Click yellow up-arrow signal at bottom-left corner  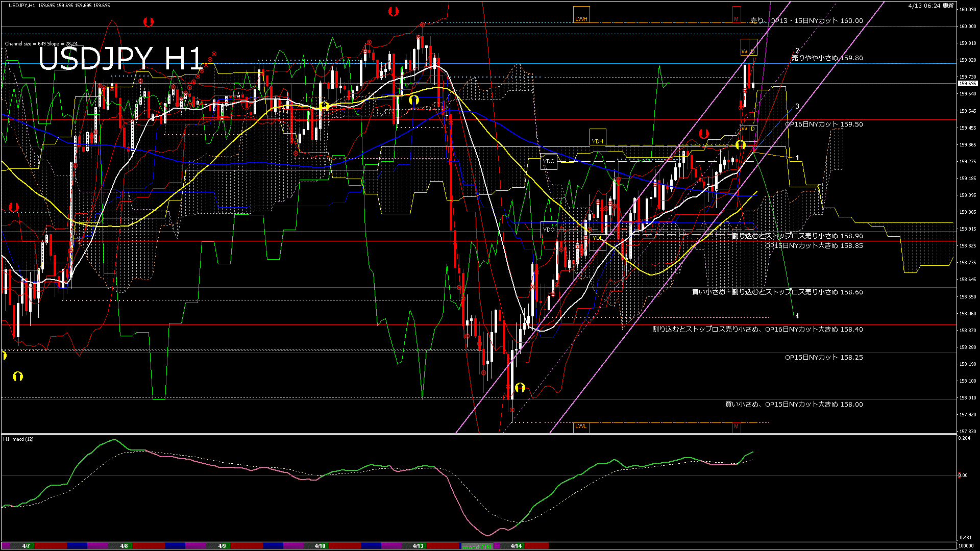pos(18,377)
